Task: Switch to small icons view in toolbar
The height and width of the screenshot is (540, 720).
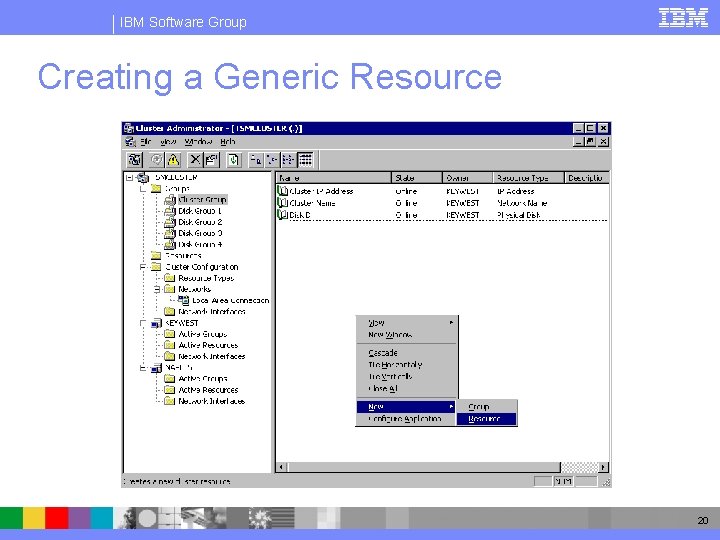Action: coord(272,160)
